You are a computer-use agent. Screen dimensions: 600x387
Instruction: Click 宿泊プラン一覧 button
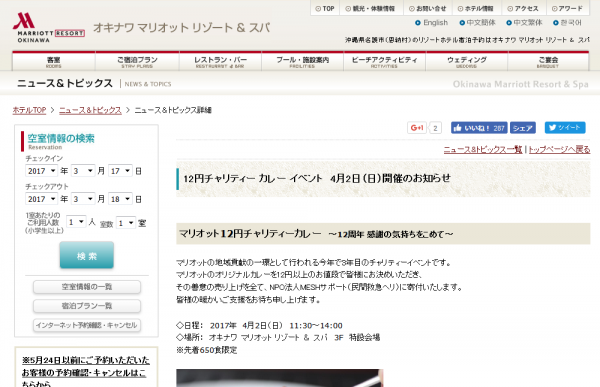click(x=87, y=306)
